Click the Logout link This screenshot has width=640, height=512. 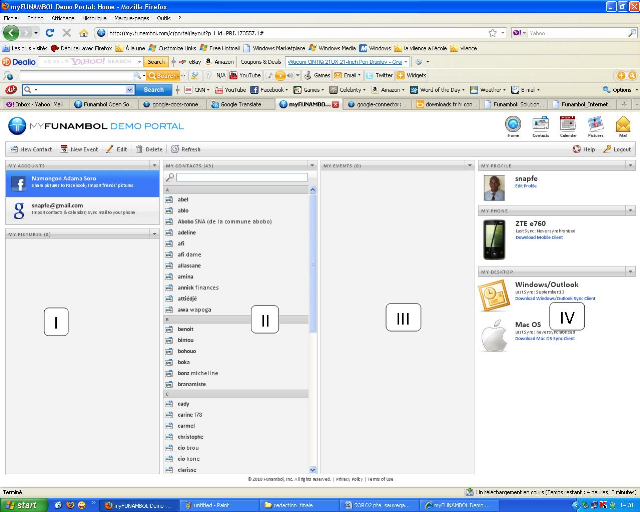click(617, 149)
